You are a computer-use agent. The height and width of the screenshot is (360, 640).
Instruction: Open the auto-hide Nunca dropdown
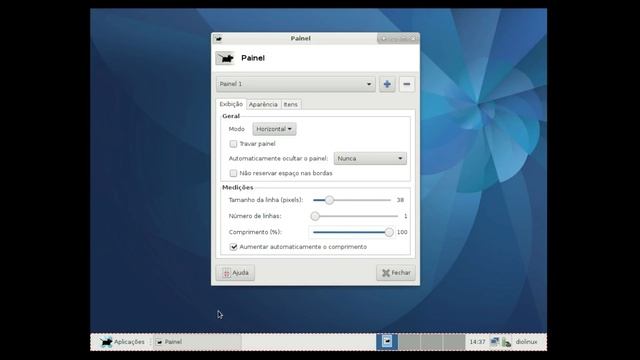pyautogui.click(x=370, y=158)
